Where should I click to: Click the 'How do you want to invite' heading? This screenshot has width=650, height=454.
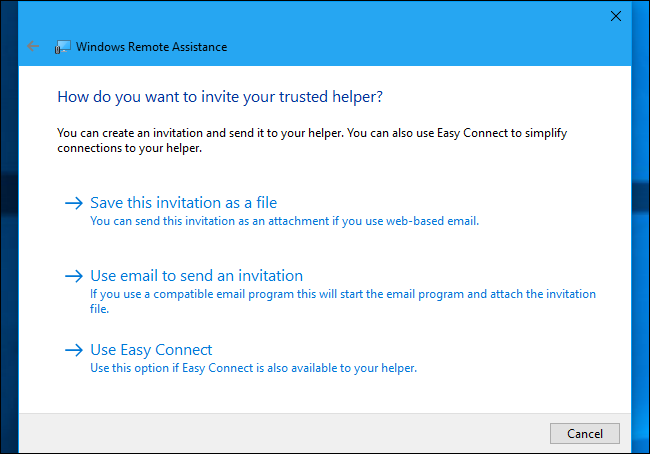point(221,98)
